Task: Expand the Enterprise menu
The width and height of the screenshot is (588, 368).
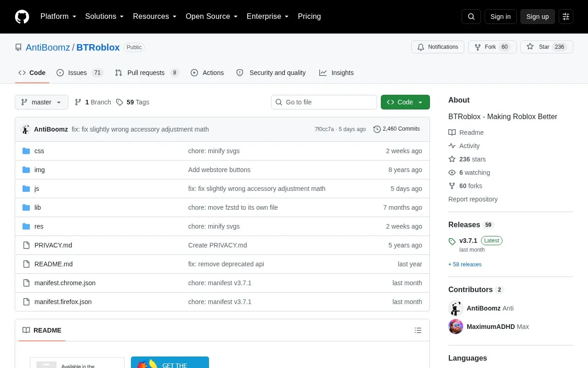Action: (268, 17)
